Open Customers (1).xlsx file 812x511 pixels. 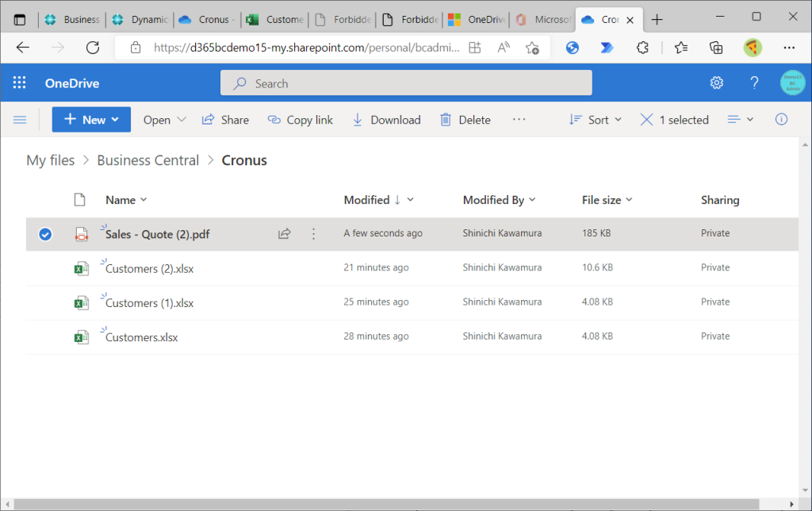tap(150, 303)
